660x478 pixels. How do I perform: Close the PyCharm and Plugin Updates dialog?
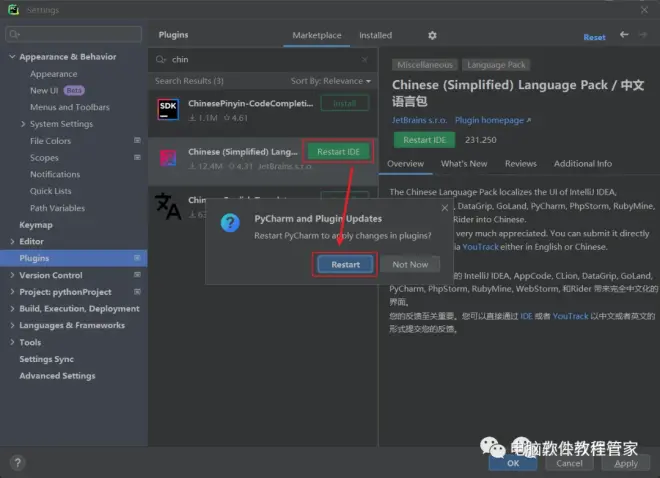point(444,208)
